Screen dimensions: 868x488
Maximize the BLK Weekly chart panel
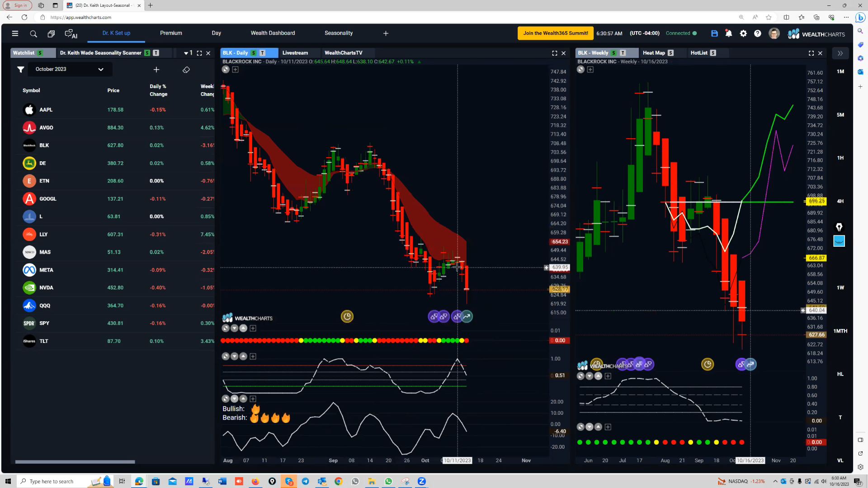811,53
